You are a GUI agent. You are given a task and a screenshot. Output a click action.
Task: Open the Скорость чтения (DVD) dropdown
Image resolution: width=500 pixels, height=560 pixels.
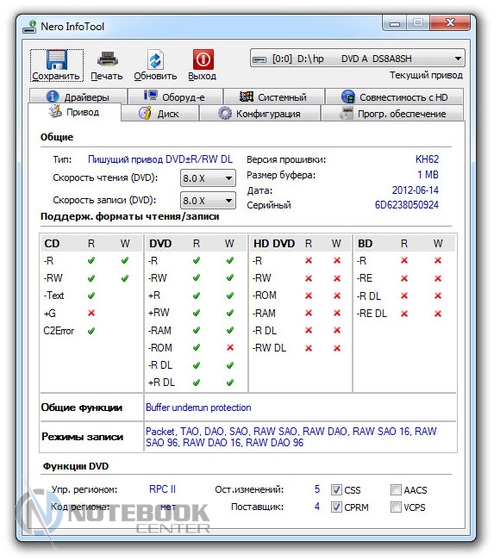point(208,178)
